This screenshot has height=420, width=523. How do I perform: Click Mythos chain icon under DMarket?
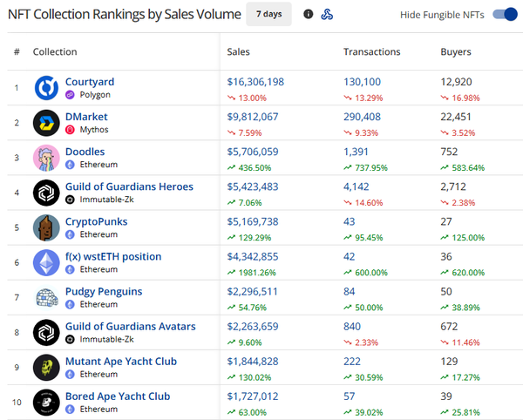70,130
